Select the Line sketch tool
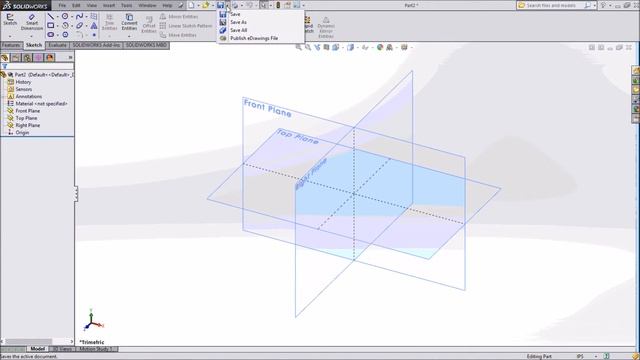This screenshot has width=640, height=360. coord(51,16)
